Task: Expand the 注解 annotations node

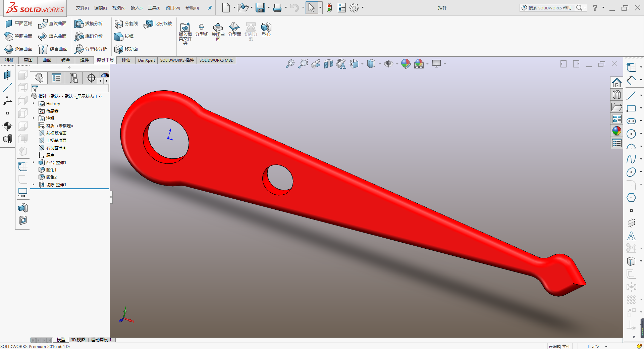Action: click(x=34, y=118)
